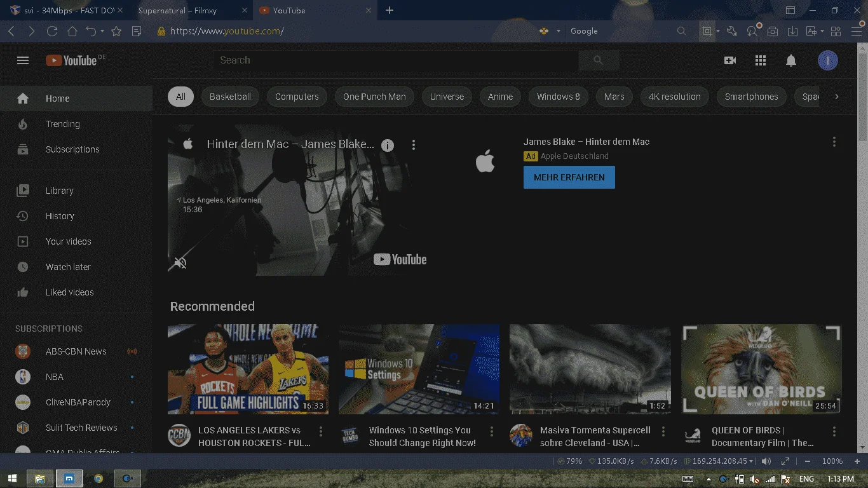Reload the page
The height and width of the screenshot is (488, 868).
[52, 31]
